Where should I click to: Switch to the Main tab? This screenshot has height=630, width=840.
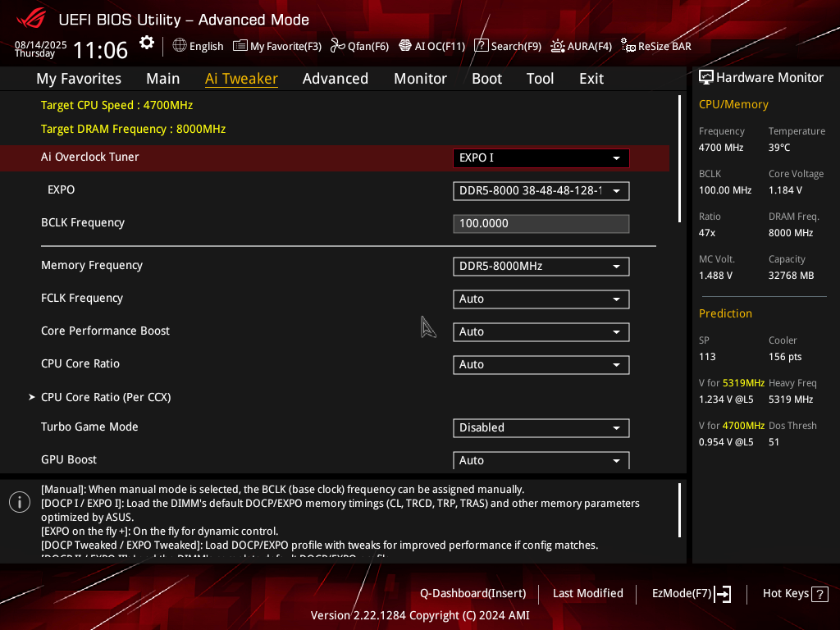[x=163, y=79]
